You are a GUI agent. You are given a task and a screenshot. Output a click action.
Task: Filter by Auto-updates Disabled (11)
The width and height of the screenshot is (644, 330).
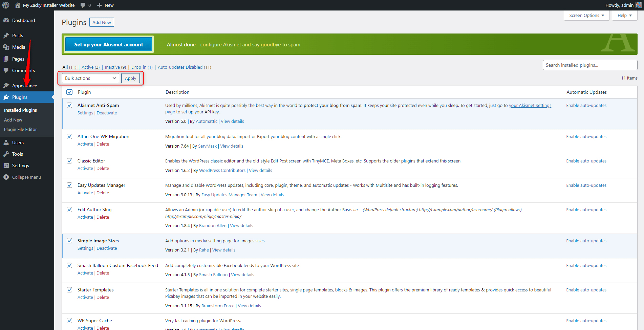tap(184, 67)
